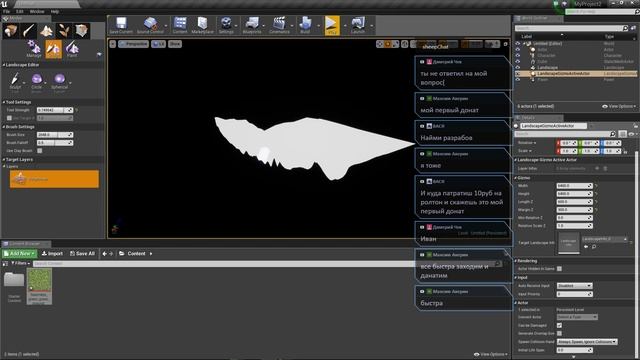This screenshot has height=360, width=640.
Task: Choose the Circle brush
Action: [37, 82]
